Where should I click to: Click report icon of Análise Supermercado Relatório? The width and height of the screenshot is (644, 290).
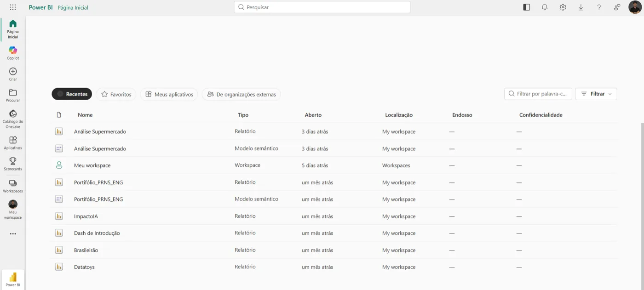(x=59, y=131)
